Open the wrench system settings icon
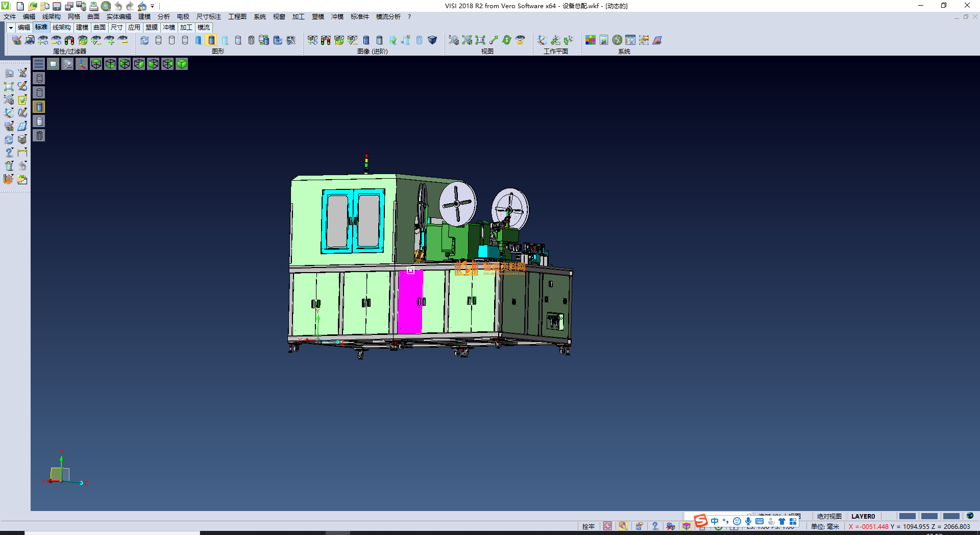Screen dimensions: 980x535 tap(617, 40)
